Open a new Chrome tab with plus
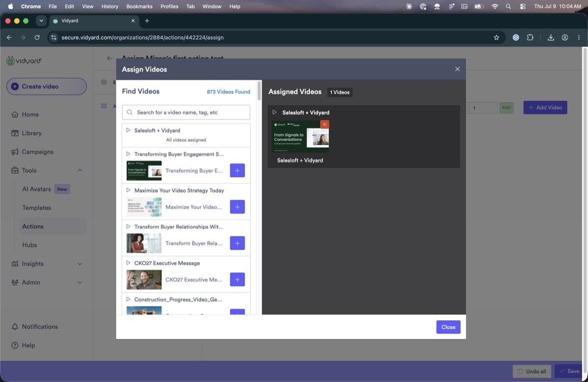The height and width of the screenshot is (382, 588). pos(147,21)
